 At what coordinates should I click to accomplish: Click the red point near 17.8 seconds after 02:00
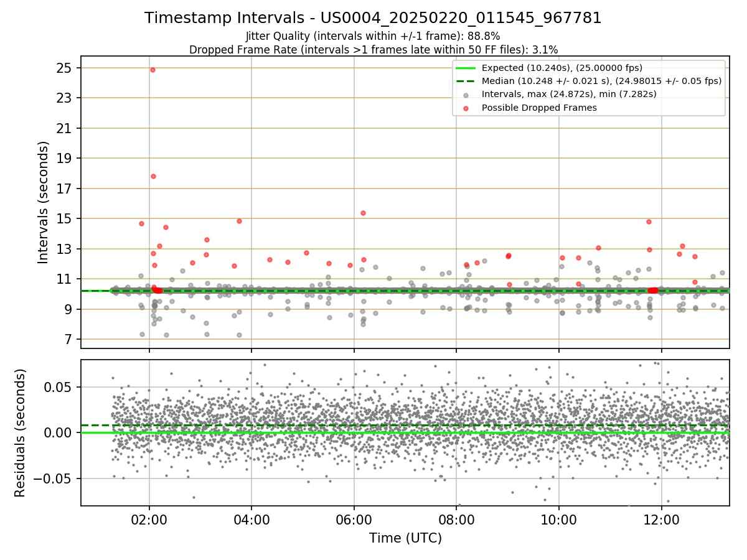click(x=153, y=176)
